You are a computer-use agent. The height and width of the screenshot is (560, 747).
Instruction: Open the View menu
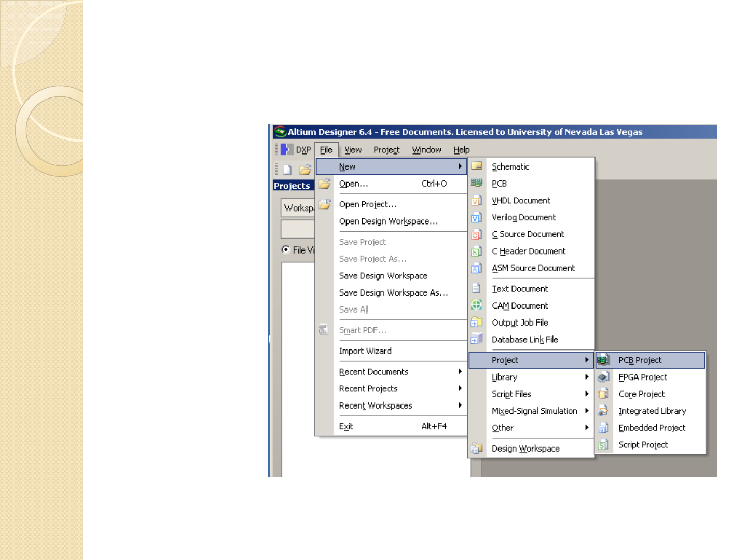[x=353, y=150]
